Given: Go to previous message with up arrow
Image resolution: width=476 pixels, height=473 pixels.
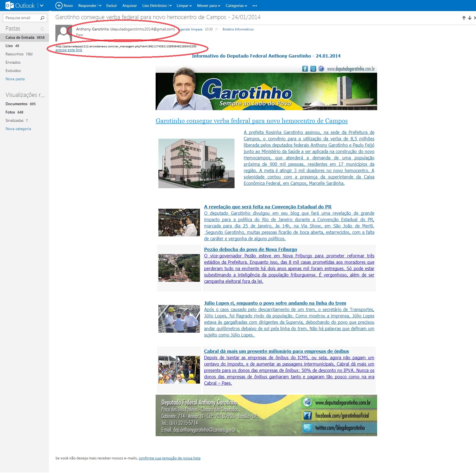Looking at the screenshot, I should coord(464,18).
